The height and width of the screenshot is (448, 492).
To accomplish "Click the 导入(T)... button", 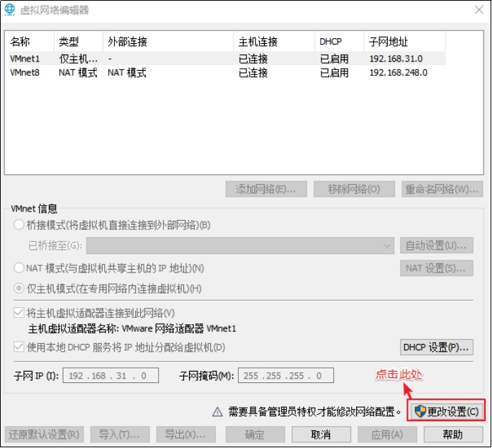I will tap(120, 435).
